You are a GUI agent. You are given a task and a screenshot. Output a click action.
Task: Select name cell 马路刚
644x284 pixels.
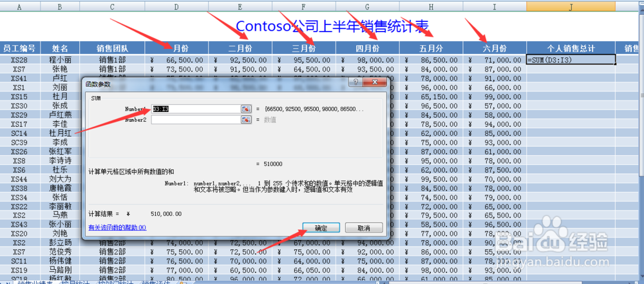point(60,270)
